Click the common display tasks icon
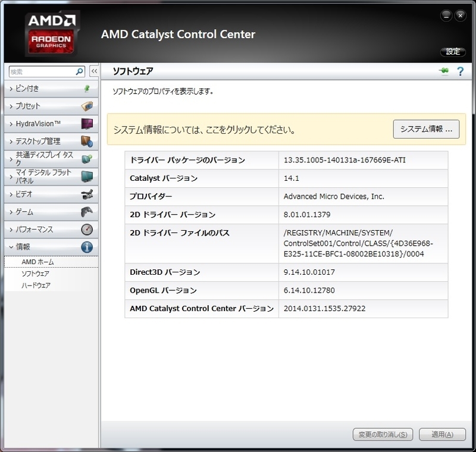The image size is (476, 452). pos(87,159)
